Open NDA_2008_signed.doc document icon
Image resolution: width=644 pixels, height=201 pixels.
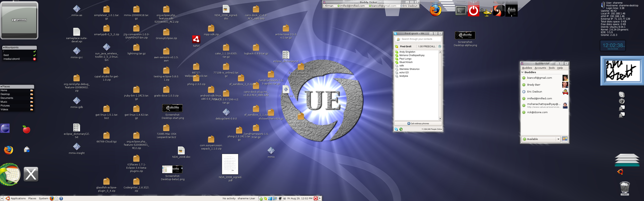[226, 9]
